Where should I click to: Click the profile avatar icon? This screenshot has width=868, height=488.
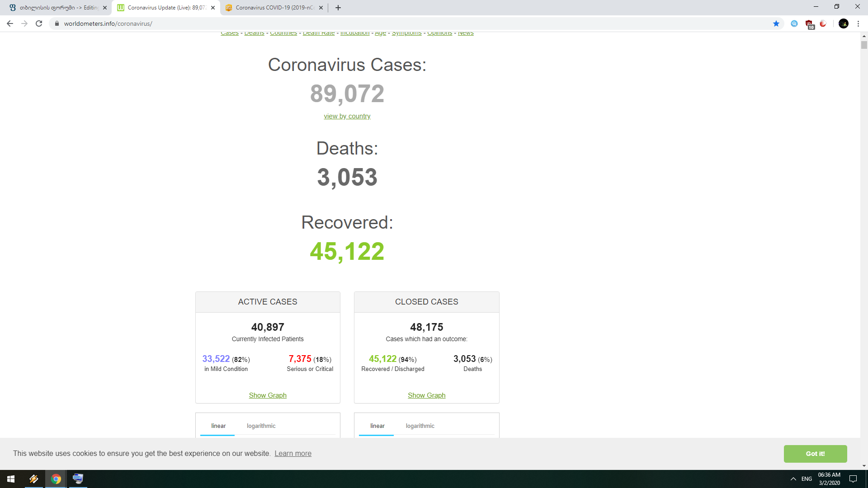pyautogui.click(x=843, y=23)
